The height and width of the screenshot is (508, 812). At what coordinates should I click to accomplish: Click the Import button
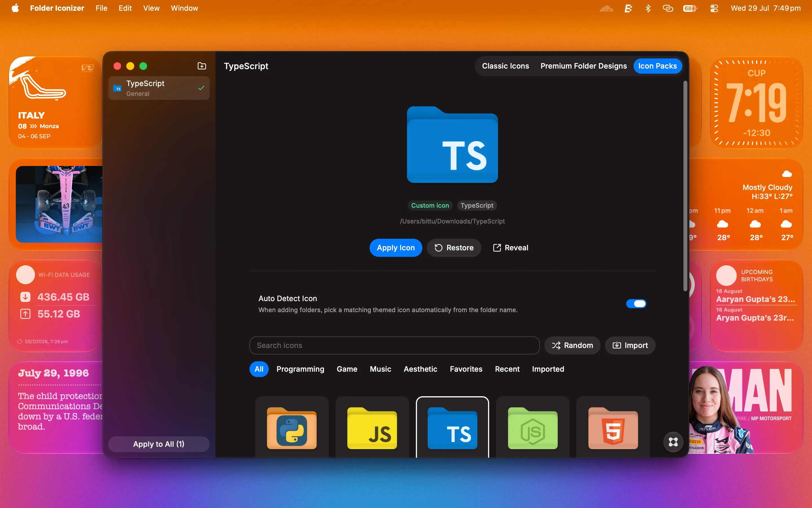(630, 345)
